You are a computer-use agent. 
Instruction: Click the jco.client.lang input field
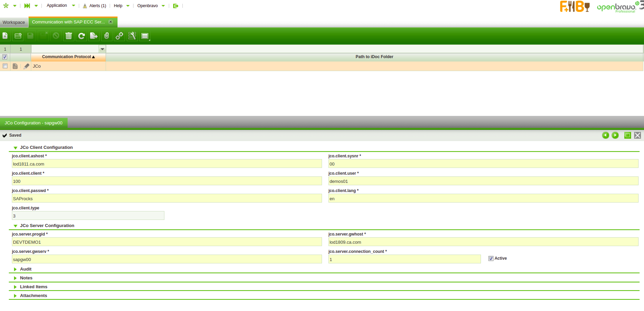point(483,198)
